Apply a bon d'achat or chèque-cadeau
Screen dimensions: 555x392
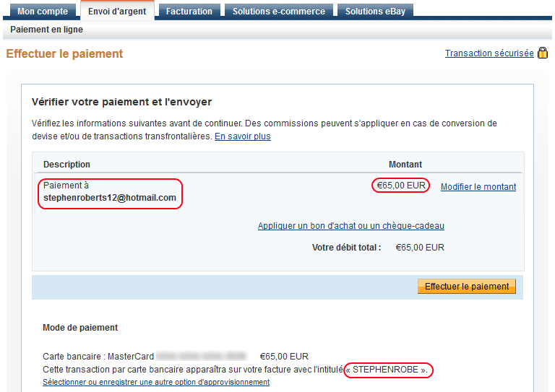click(x=351, y=226)
